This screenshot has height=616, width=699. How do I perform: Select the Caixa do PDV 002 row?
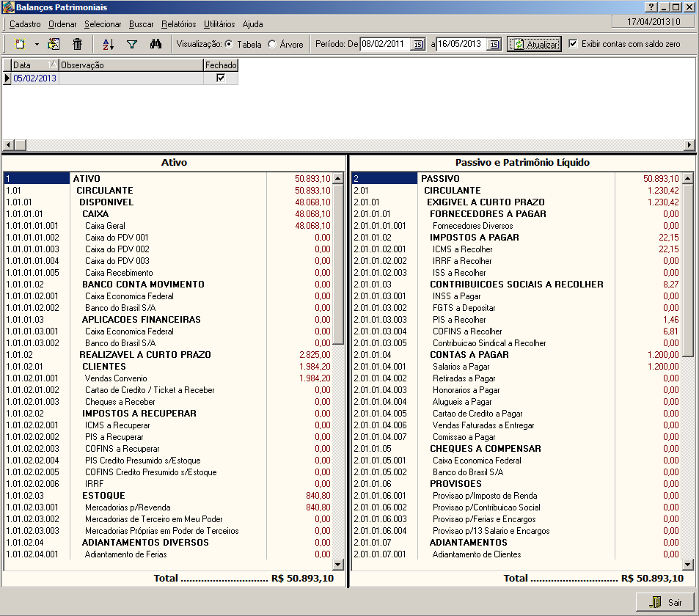click(x=168, y=249)
